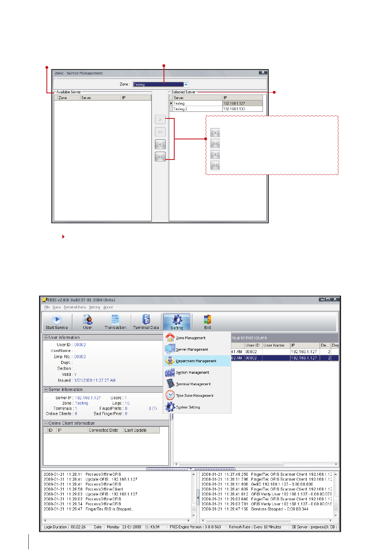
Task: Select the Testing 2 server row
Action: coord(216,109)
